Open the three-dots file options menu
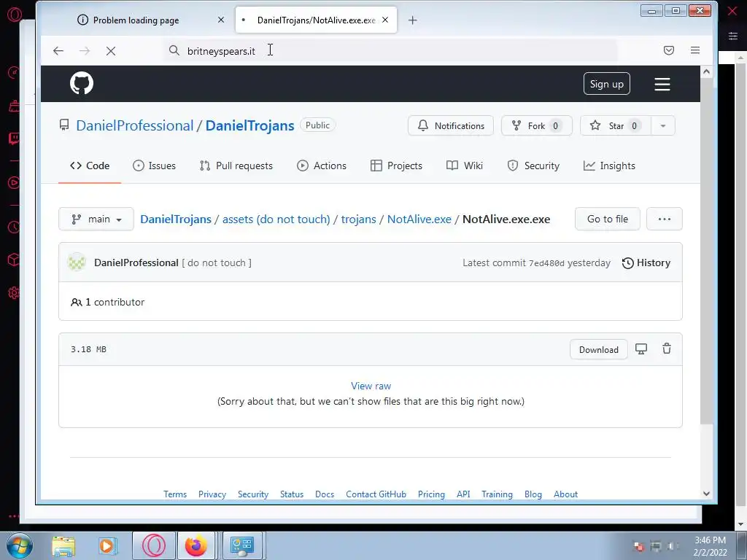The height and width of the screenshot is (560, 747). [x=664, y=219]
